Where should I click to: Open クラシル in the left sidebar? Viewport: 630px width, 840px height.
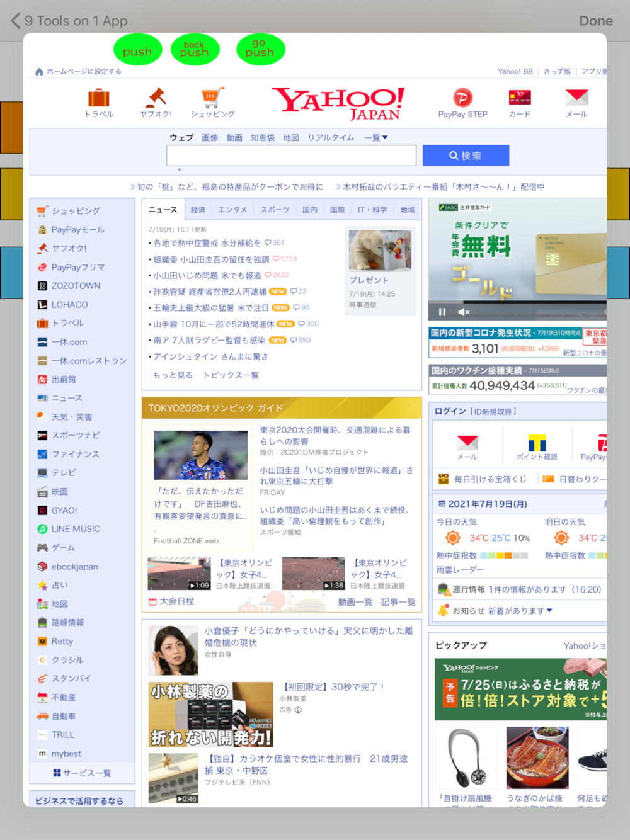pyautogui.click(x=67, y=660)
